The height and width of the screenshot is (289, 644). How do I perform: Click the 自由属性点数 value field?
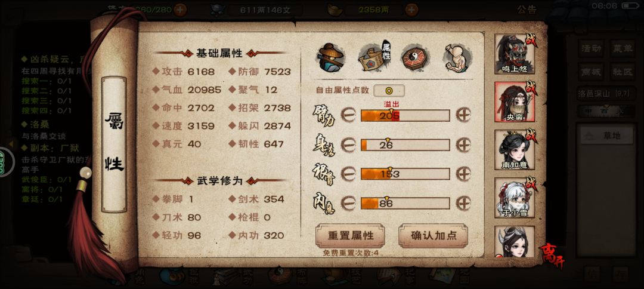pyautogui.click(x=389, y=90)
